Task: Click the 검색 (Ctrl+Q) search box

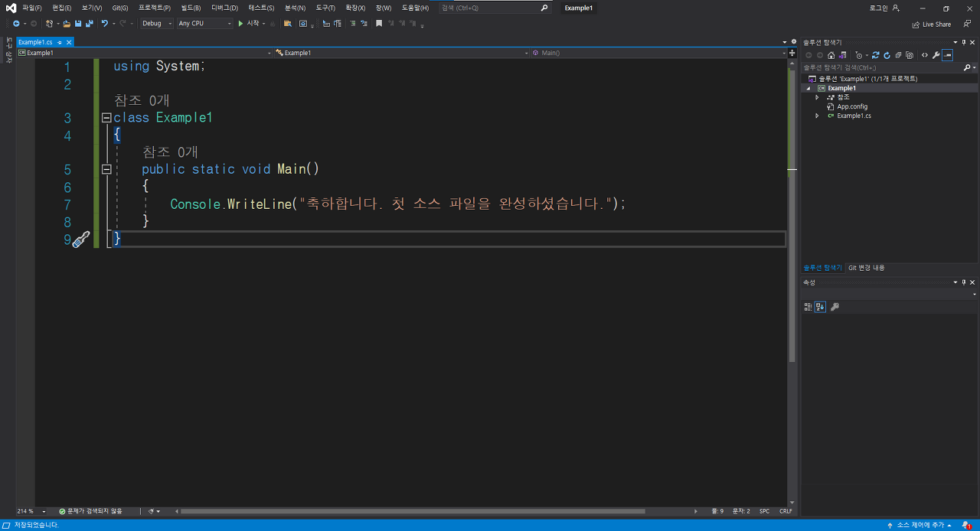Action: tap(495, 8)
